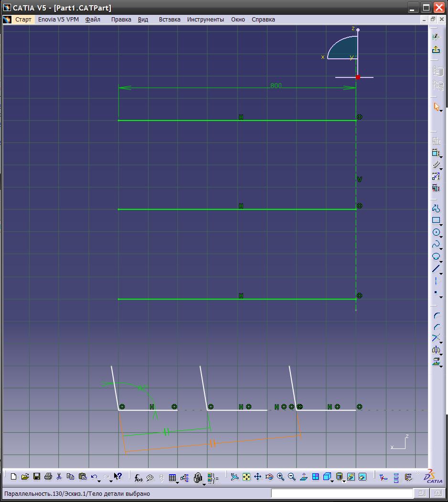Click the Swap visible space icon
Screen dimensions: 448x502
363,477
